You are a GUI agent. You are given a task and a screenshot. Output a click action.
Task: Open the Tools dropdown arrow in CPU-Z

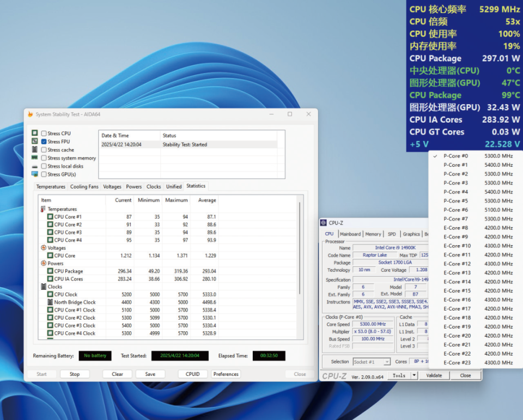coord(414,376)
